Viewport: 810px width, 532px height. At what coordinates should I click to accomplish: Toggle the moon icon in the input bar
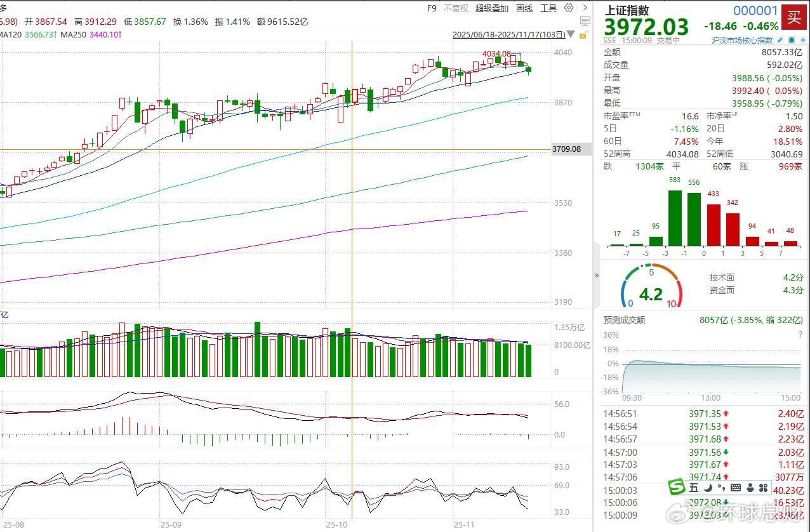[708, 488]
